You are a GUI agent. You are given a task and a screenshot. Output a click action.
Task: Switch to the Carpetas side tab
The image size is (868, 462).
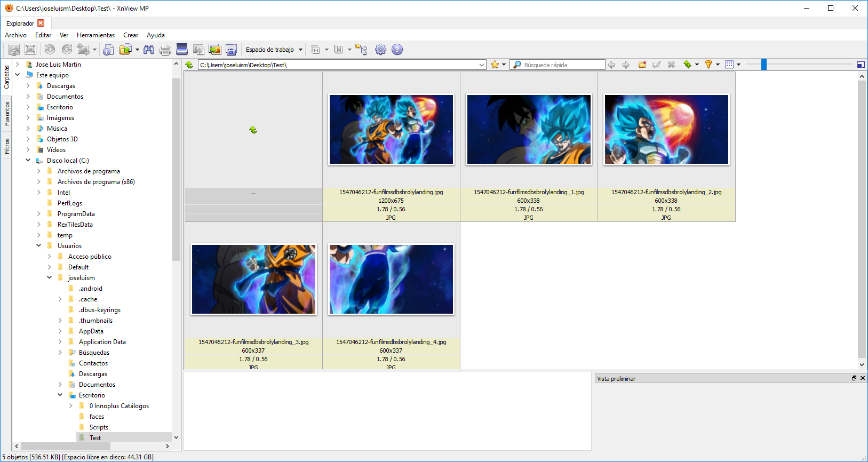[7, 77]
